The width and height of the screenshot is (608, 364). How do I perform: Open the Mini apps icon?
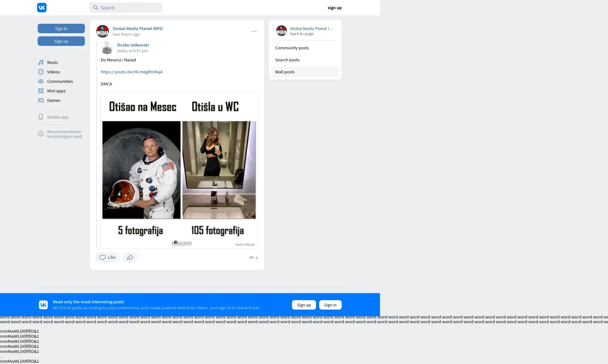point(41,91)
